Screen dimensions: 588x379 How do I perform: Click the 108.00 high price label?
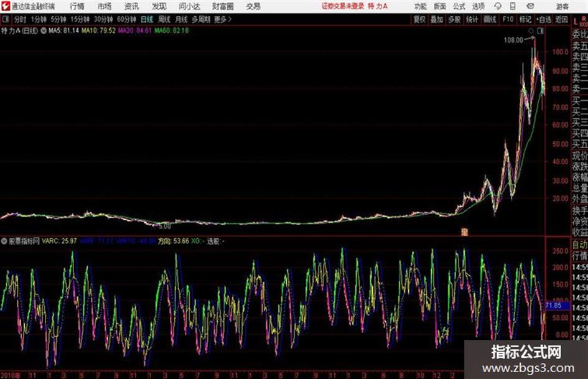[x=513, y=40]
